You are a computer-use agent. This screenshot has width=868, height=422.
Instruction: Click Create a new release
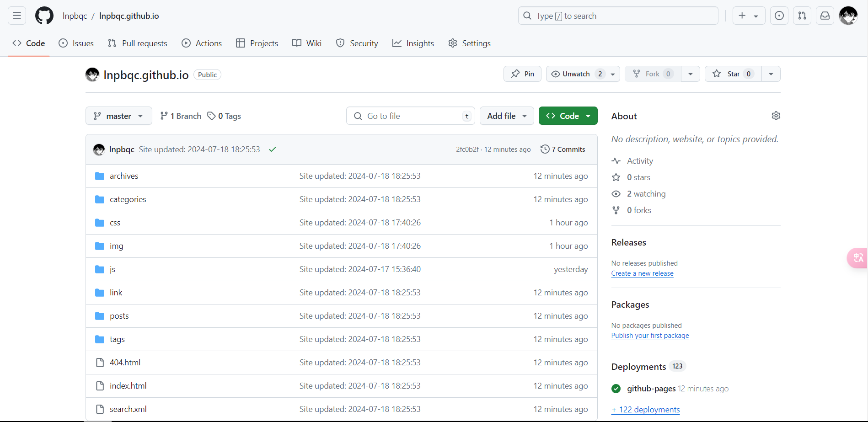pos(642,273)
